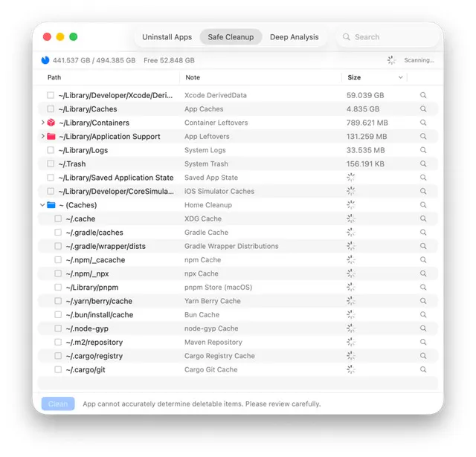The image size is (476, 457).
Task: Check Saved Application State checkbox
Action: point(51,178)
